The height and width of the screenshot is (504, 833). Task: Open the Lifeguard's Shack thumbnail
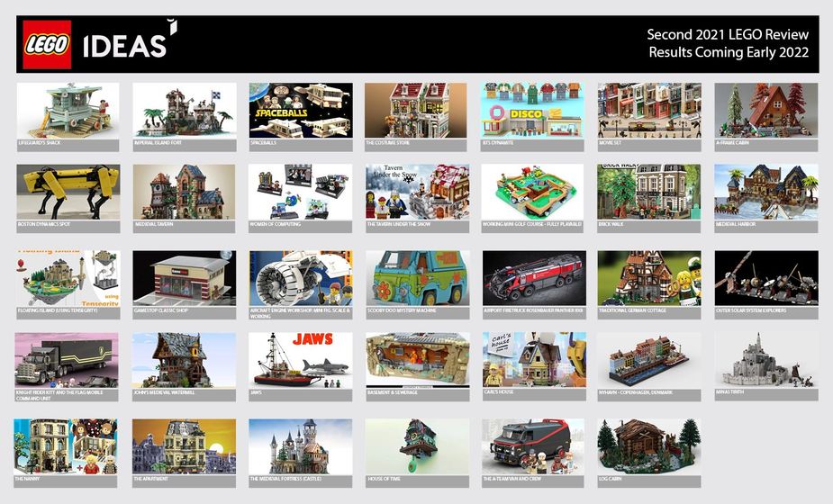[x=68, y=111]
